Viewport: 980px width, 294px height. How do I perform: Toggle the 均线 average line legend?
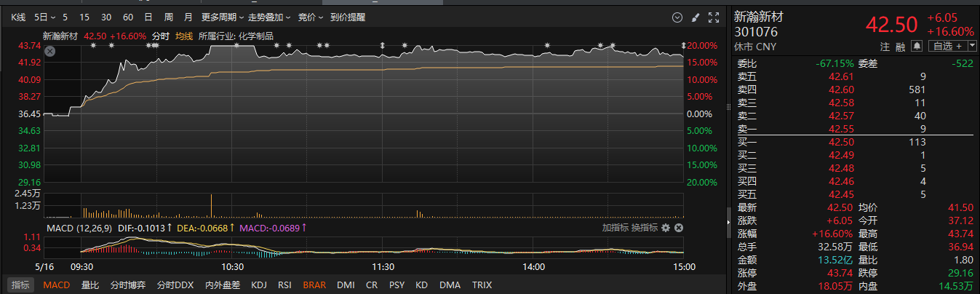coord(185,36)
